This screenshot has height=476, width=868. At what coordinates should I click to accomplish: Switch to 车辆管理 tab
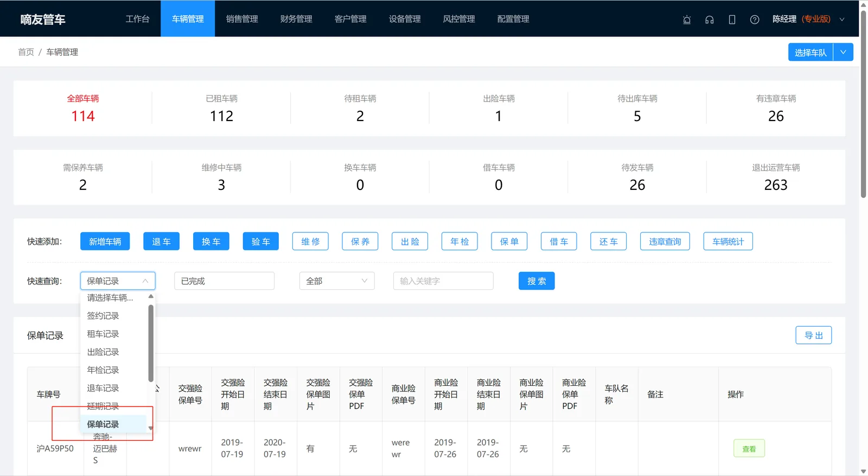point(188,18)
